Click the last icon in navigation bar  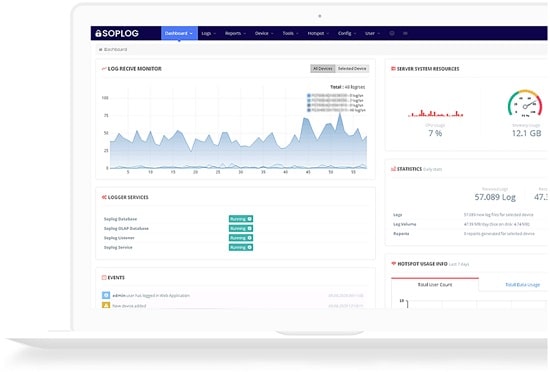point(405,33)
